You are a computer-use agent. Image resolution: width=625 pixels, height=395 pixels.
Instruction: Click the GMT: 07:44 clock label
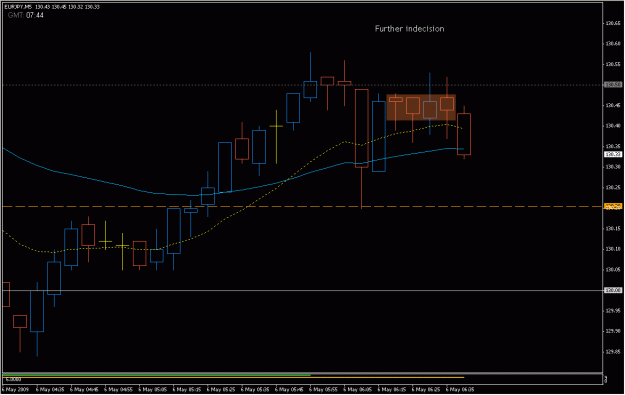pos(26,15)
